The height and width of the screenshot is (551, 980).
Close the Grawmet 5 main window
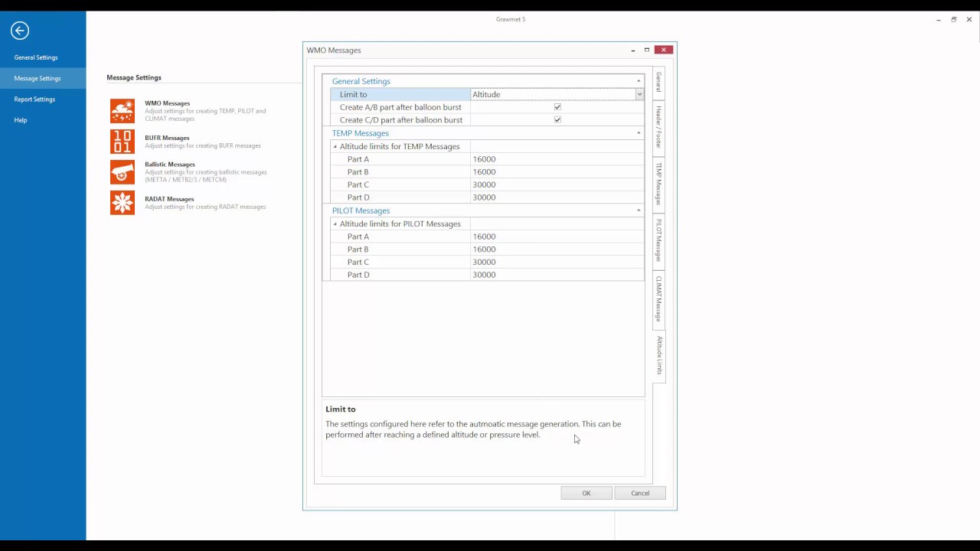969,19
